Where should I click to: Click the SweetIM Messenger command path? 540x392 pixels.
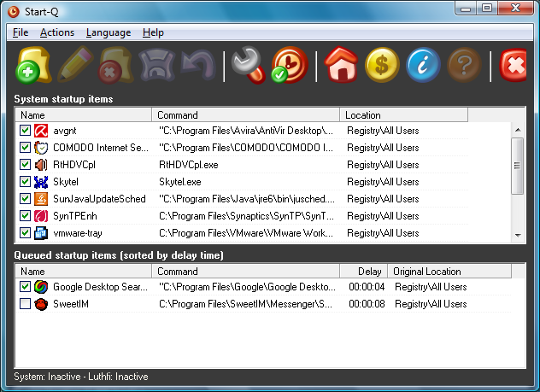pos(245,304)
